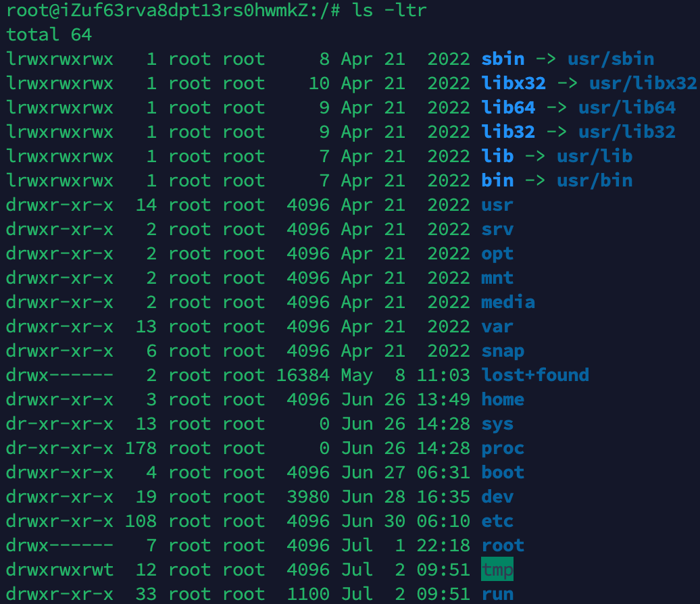
Task: Click the highlighted tmp directory name
Action: click(497, 569)
